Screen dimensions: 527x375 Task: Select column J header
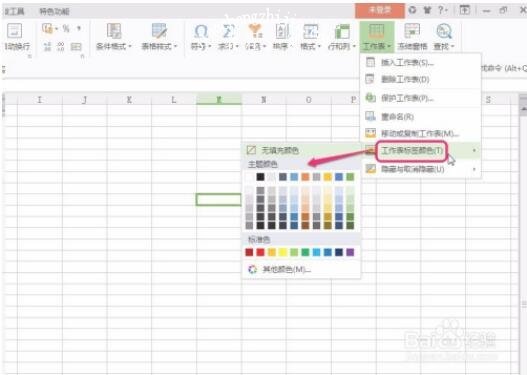pyautogui.click(x=85, y=99)
